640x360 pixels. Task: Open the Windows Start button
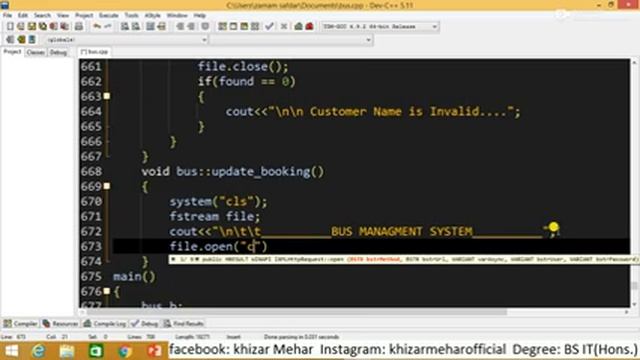11,351
